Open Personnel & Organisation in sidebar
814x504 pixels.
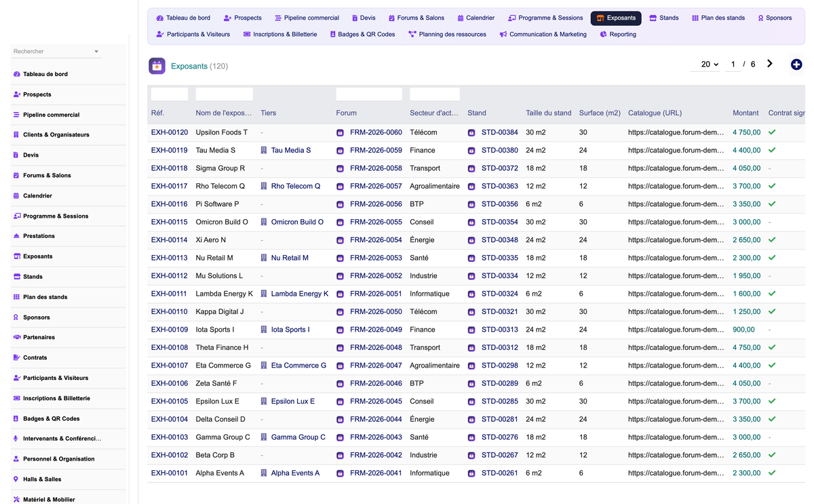click(x=58, y=459)
